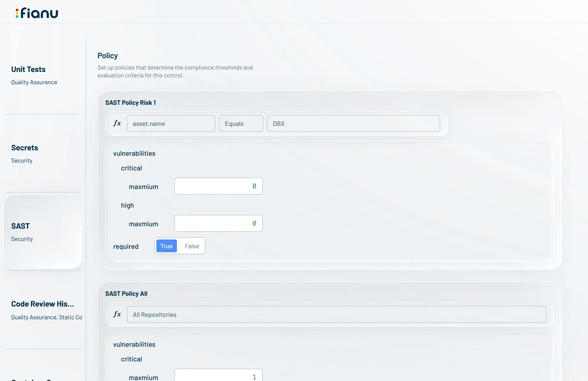Open the Unit Tests control

point(43,75)
